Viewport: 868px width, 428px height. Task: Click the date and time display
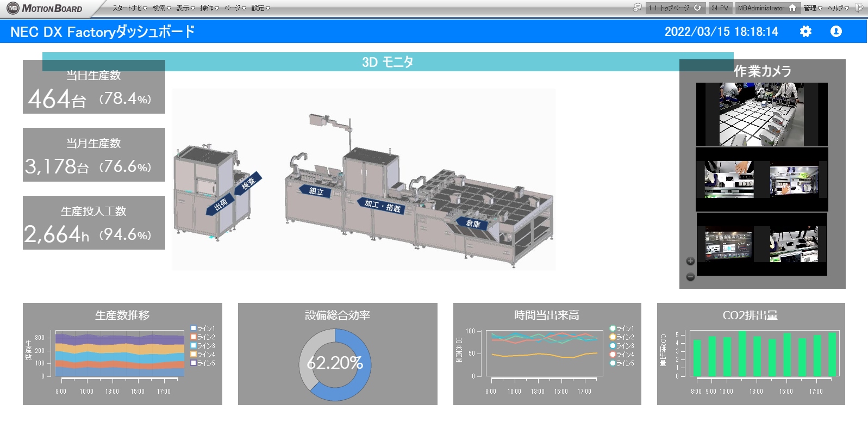(721, 32)
